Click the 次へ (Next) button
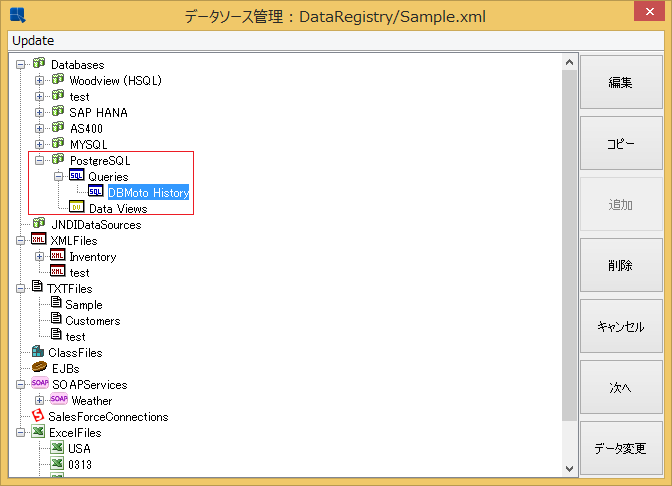The height and width of the screenshot is (486, 672). click(621, 387)
